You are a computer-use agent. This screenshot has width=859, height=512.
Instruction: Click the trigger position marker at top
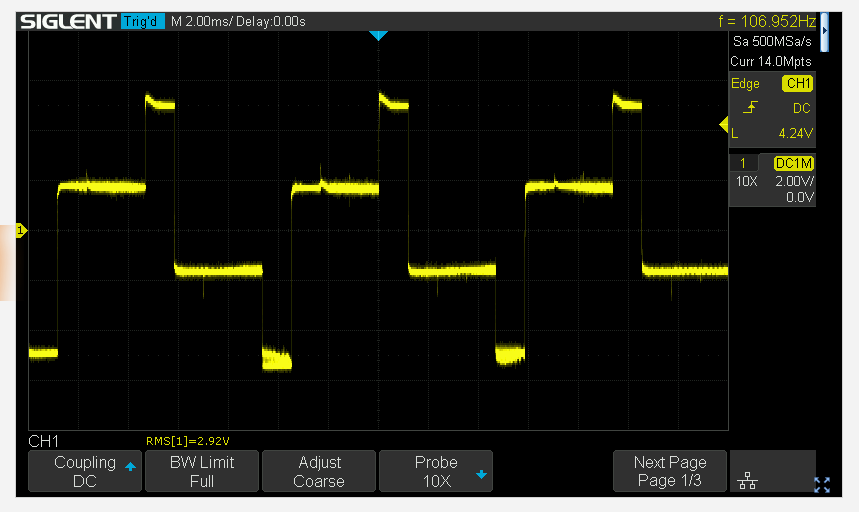click(x=377, y=36)
